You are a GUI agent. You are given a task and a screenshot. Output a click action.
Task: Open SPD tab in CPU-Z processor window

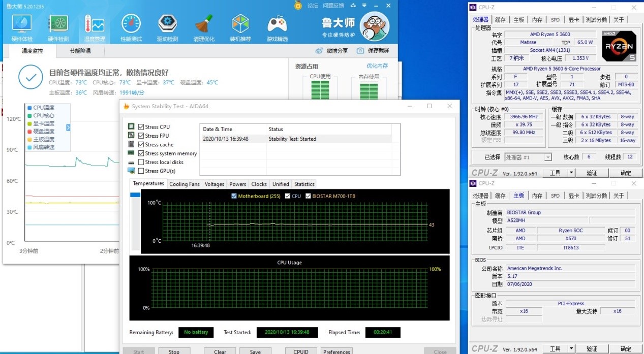pyautogui.click(x=555, y=20)
